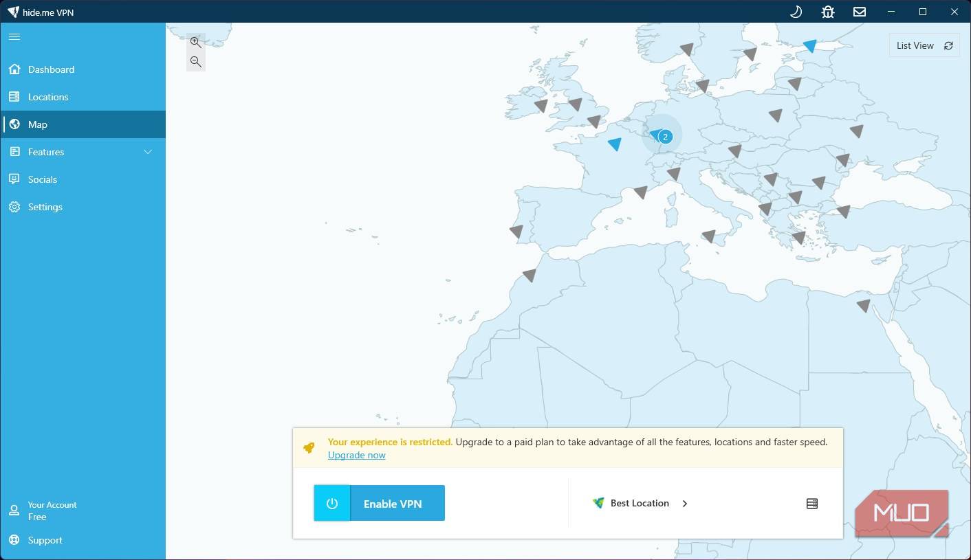Refresh locations using the refresh icon

948,45
